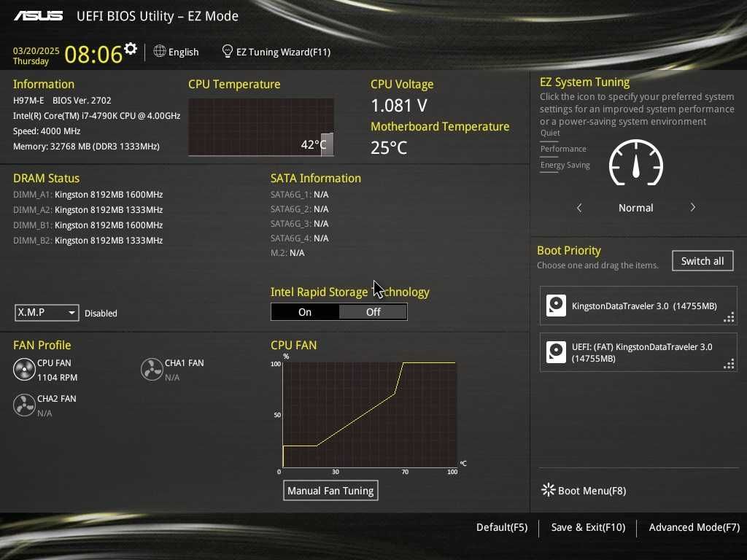Select the Quiet tuning option
The height and width of the screenshot is (560, 747).
pos(550,133)
